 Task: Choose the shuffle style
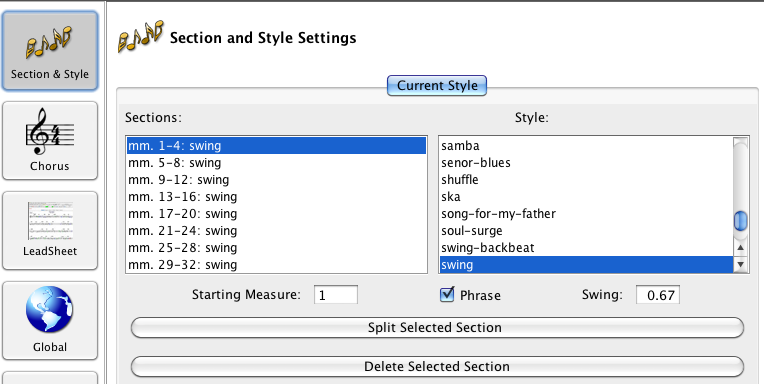pos(586,180)
